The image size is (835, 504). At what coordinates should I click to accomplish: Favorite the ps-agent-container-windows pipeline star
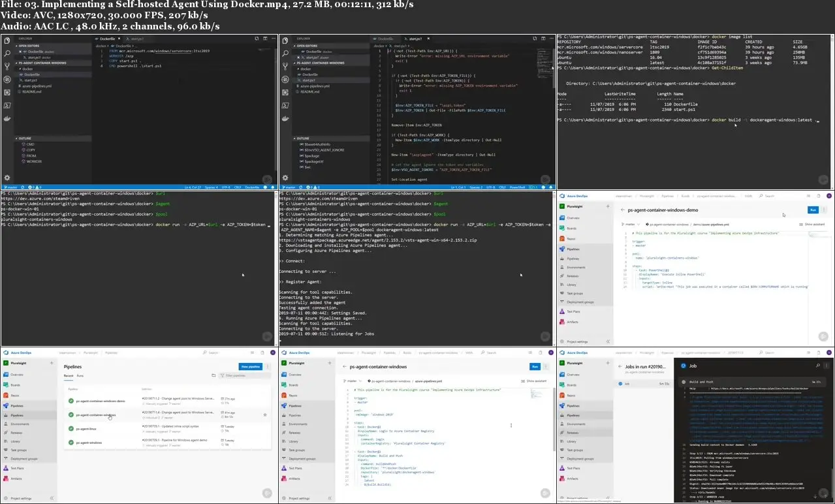(x=265, y=415)
